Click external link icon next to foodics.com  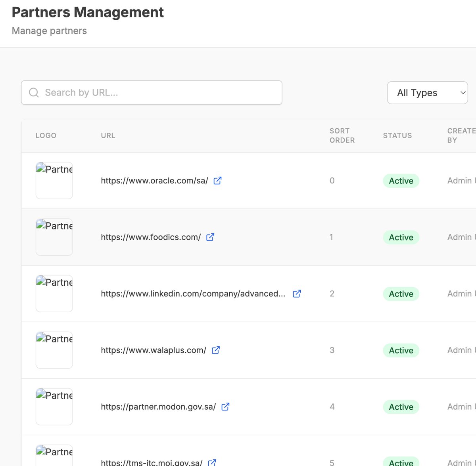[210, 237]
